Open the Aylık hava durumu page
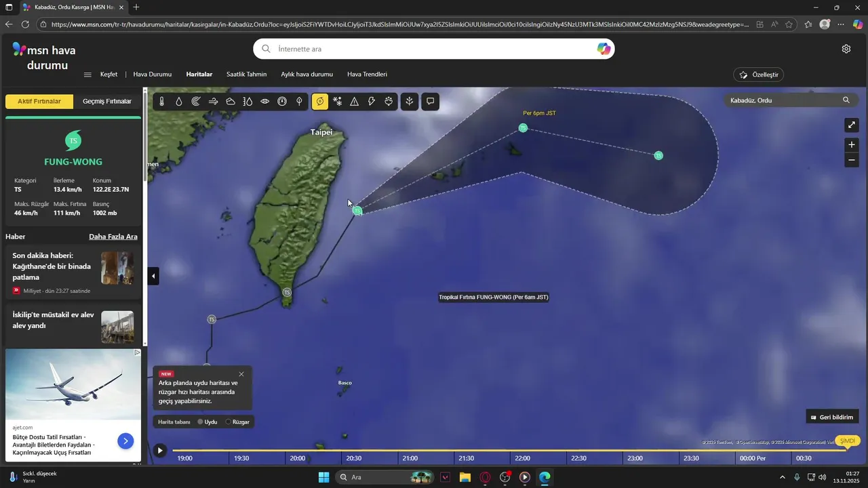 coord(307,75)
